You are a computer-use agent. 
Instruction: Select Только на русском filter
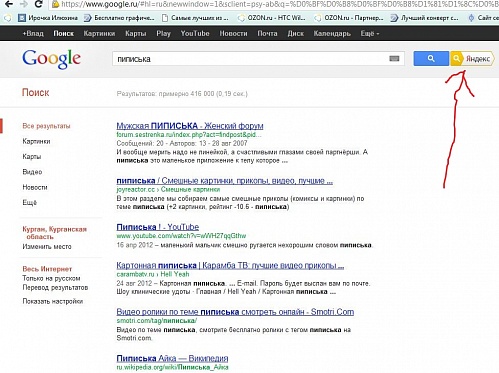(x=51, y=278)
